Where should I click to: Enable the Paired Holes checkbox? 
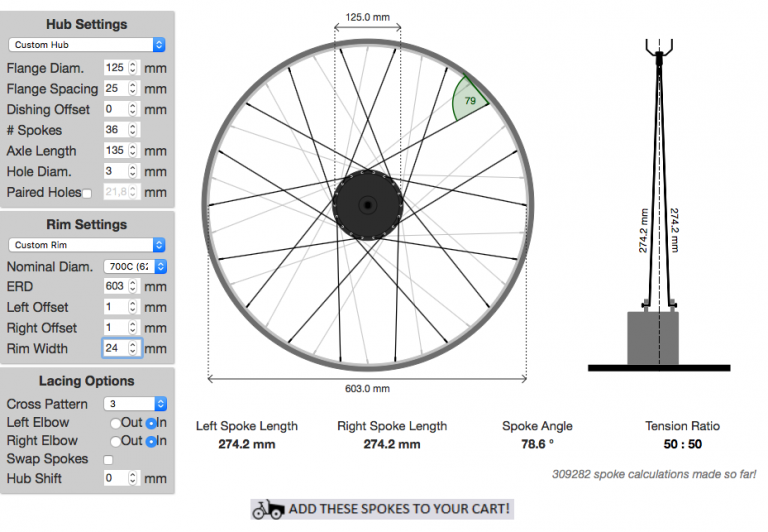pos(88,193)
